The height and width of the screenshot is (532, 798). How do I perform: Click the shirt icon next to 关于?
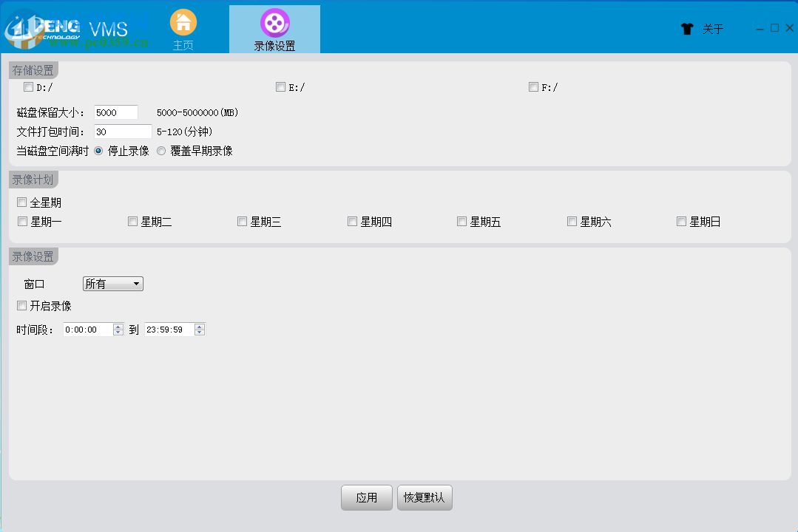[687, 28]
